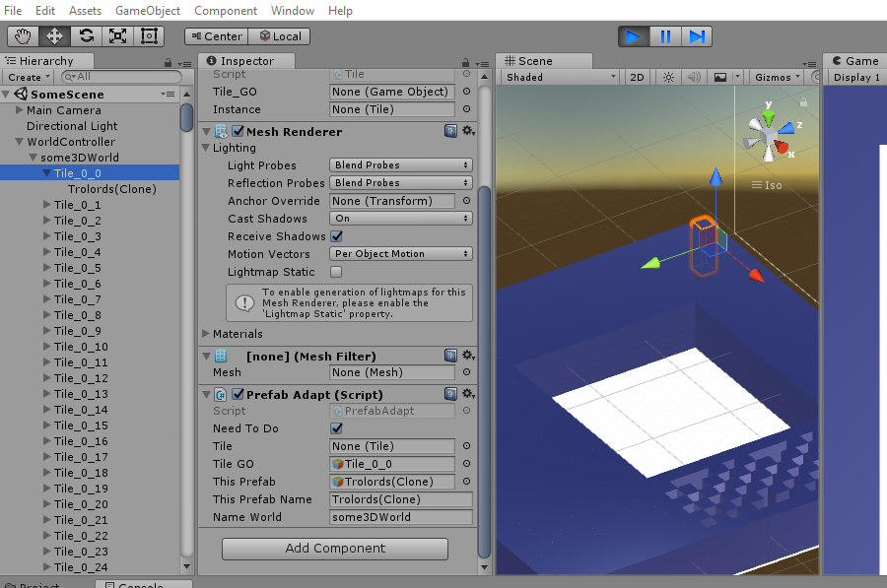This screenshot has width=887, height=588.
Task: Select Trolords(Clone) in hierarchy
Action: [x=112, y=189]
